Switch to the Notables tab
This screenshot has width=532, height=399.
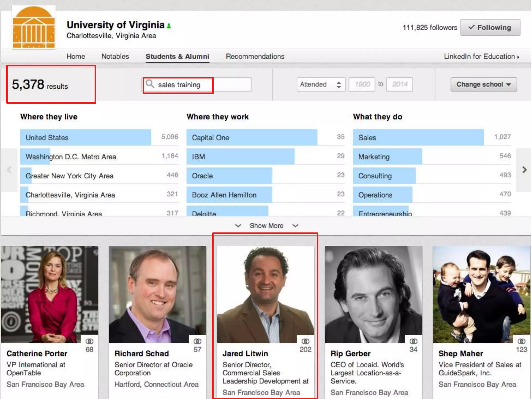pos(115,56)
